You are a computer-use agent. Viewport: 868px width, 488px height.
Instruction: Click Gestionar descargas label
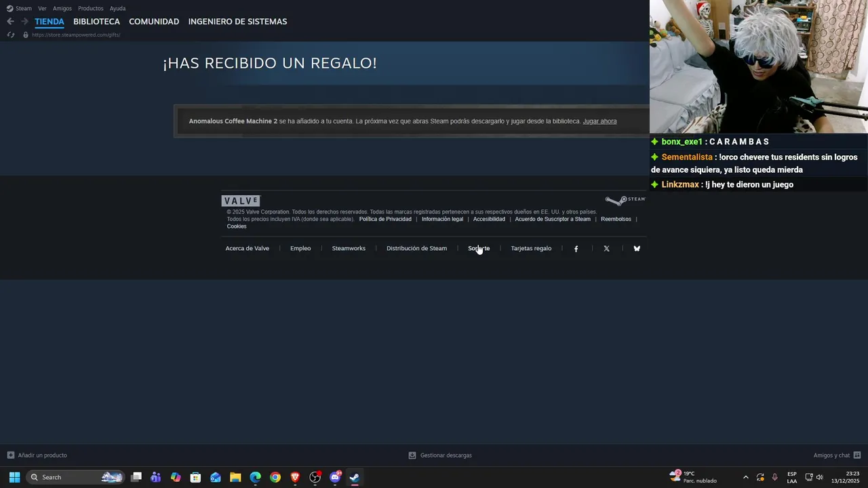(446, 455)
